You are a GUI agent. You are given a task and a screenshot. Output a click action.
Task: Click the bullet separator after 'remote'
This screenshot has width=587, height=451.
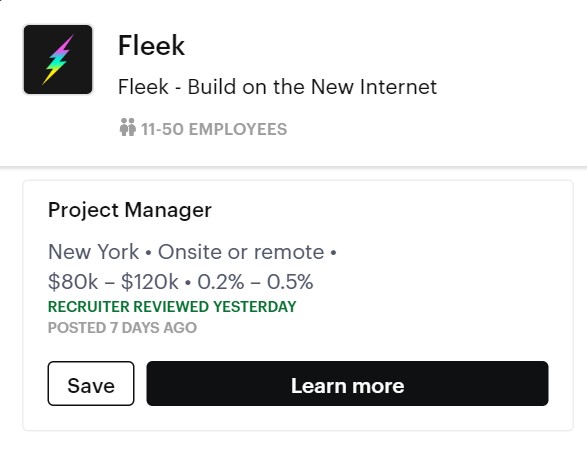point(333,253)
